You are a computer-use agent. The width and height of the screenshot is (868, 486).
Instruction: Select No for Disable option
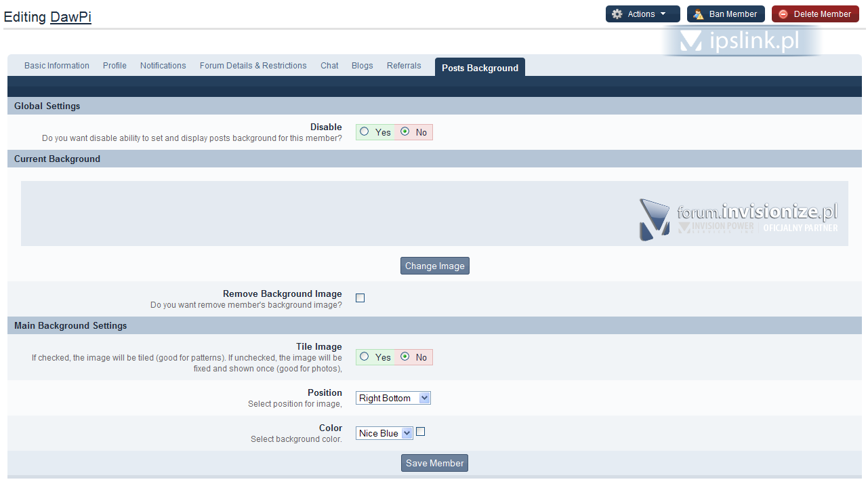click(x=405, y=131)
